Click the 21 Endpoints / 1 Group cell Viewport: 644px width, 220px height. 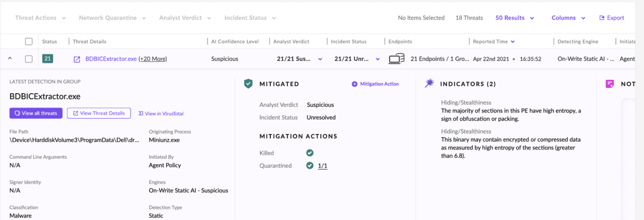pyautogui.click(x=440, y=59)
